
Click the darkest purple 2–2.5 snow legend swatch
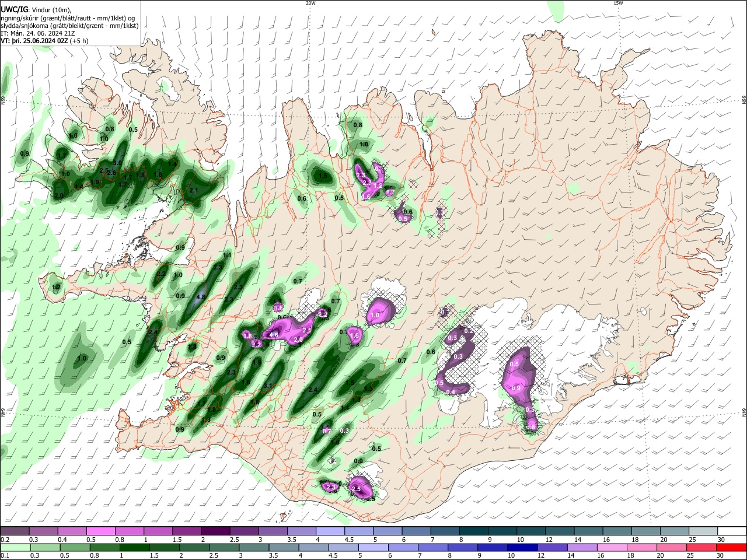click(215, 531)
